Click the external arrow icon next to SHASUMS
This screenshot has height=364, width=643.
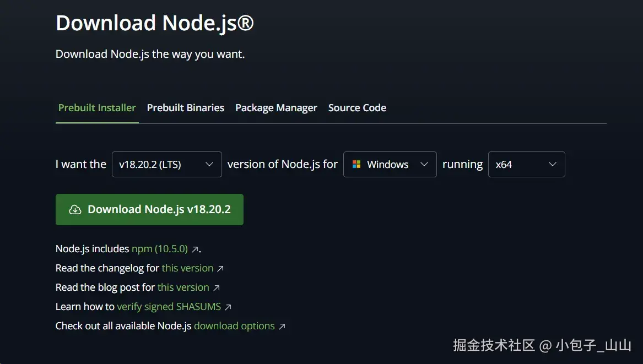(x=228, y=307)
